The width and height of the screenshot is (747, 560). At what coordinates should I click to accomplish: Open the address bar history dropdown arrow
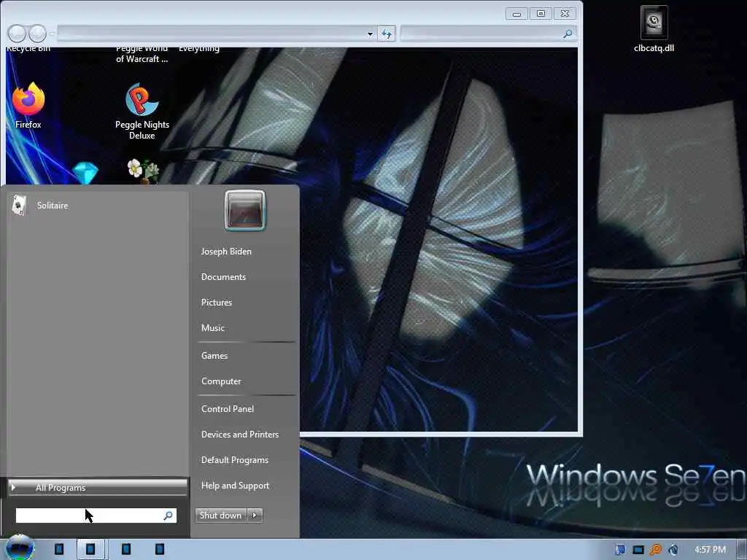370,34
